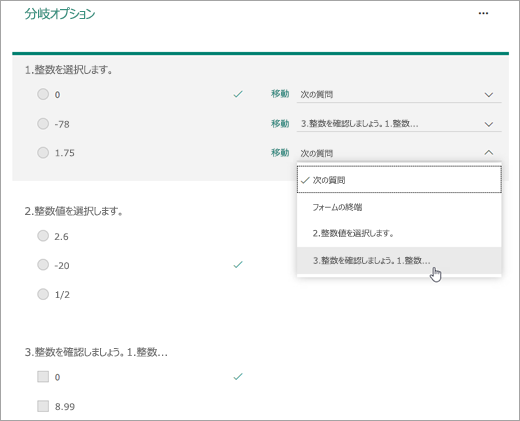Click question title 1.整数を選択します。
Screen dimensions: 520x421
tap(69, 70)
